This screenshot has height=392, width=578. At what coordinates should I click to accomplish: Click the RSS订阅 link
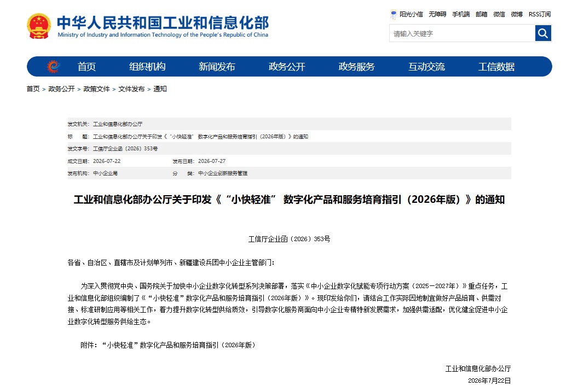tap(540, 14)
